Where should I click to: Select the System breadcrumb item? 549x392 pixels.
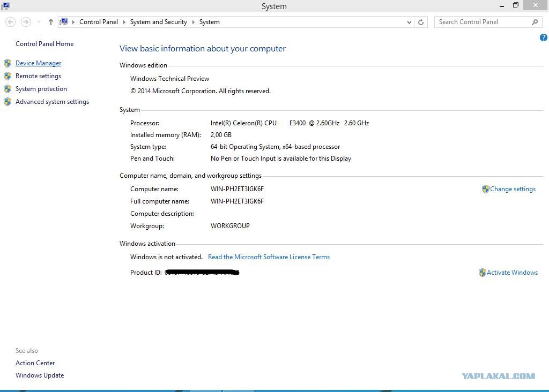tap(210, 22)
